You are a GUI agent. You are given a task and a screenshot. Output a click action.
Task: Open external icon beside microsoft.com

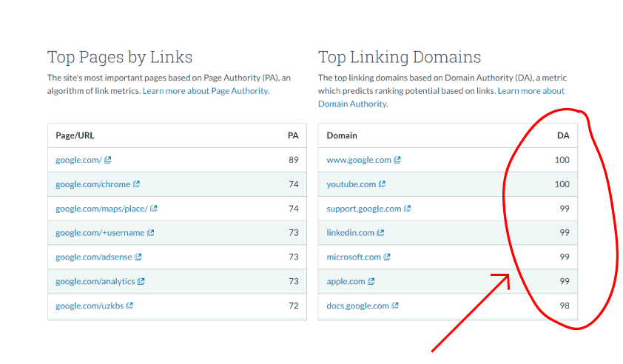click(x=387, y=257)
